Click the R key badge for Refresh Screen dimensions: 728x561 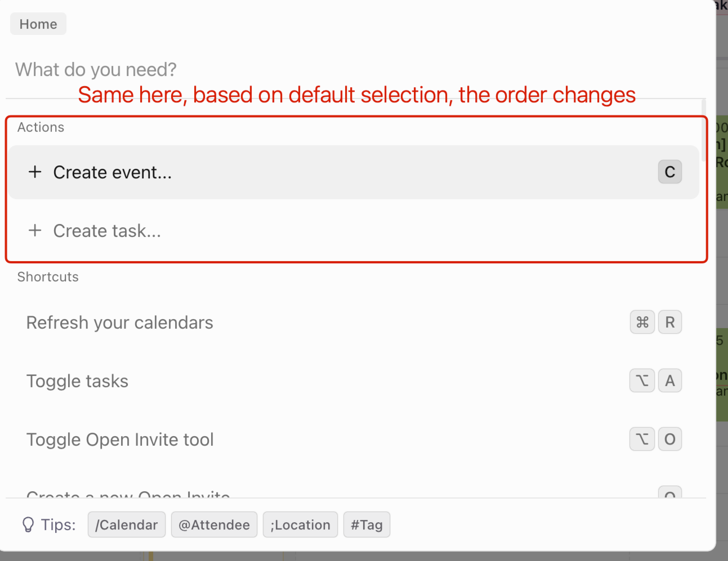(669, 322)
